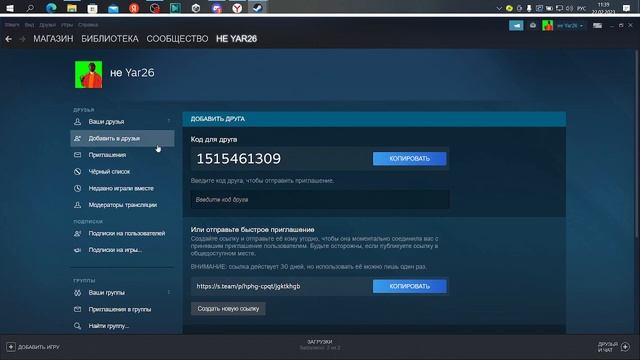Copy the friend code 1515461309

(409, 159)
